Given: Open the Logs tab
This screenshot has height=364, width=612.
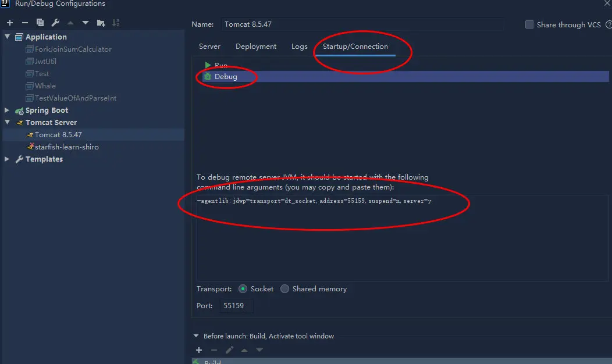Looking at the screenshot, I should pyautogui.click(x=300, y=47).
